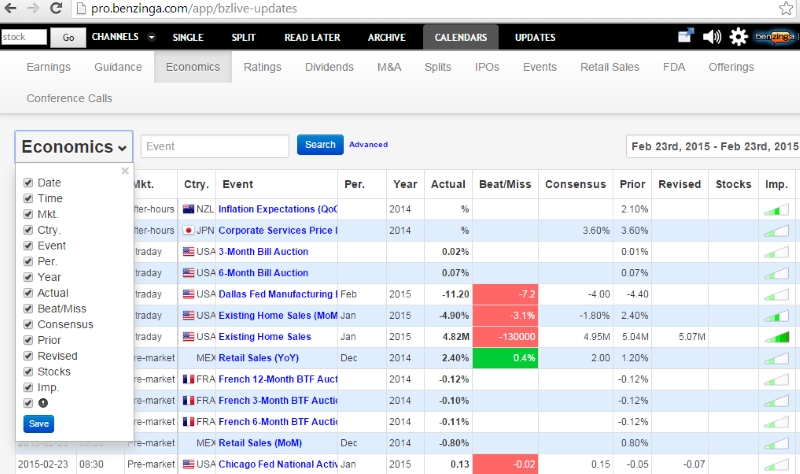Toggle the alert icon column checkbox

(x=28, y=403)
